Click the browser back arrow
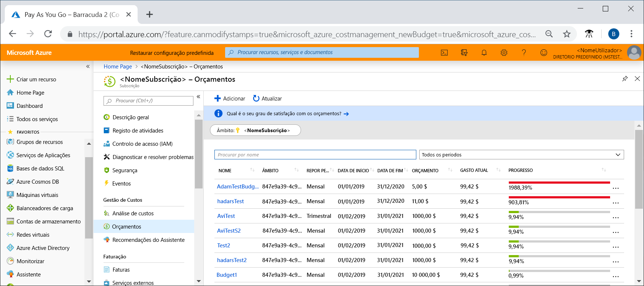Image resolution: width=644 pixels, height=286 pixels. tap(13, 34)
